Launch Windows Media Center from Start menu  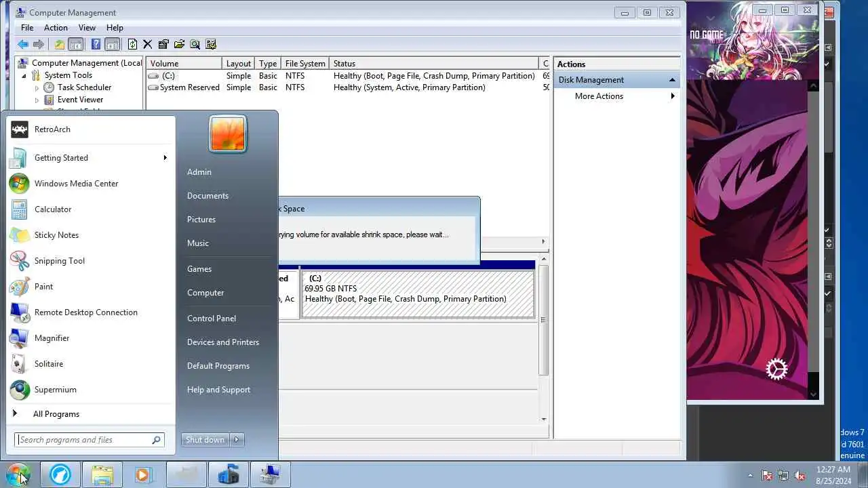pos(91,184)
